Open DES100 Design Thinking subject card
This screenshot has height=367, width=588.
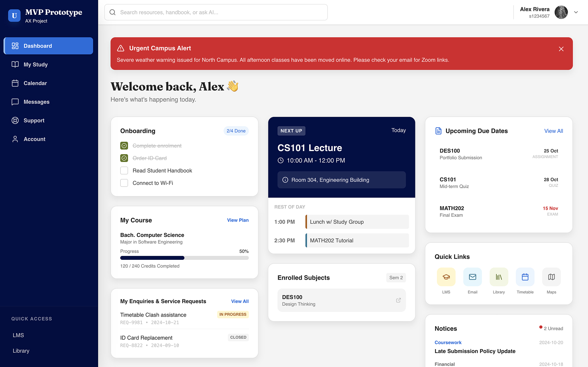click(x=342, y=300)
